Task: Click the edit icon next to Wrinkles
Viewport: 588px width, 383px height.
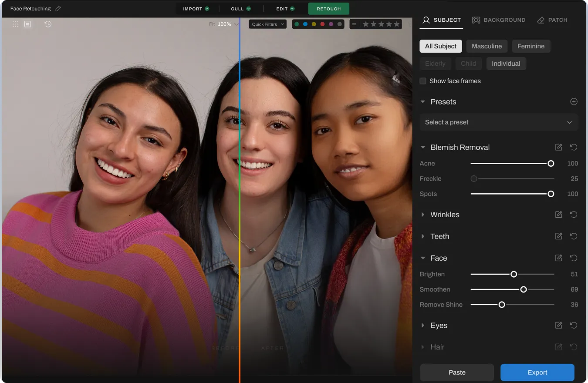Action: click(x=559, y=215)
